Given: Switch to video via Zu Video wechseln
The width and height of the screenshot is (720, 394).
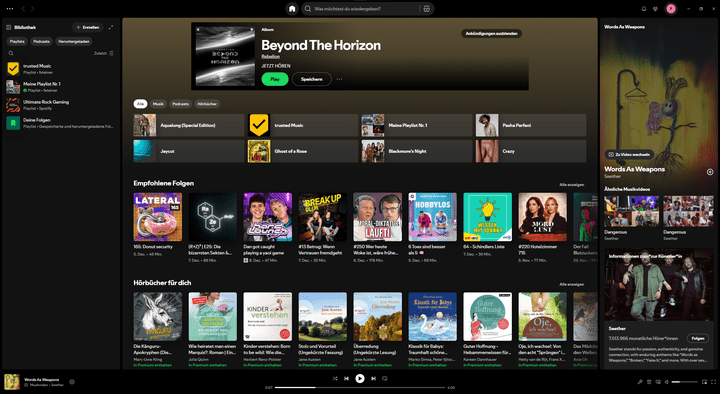Looking at the screenshot, I should (x=629, y=155).
